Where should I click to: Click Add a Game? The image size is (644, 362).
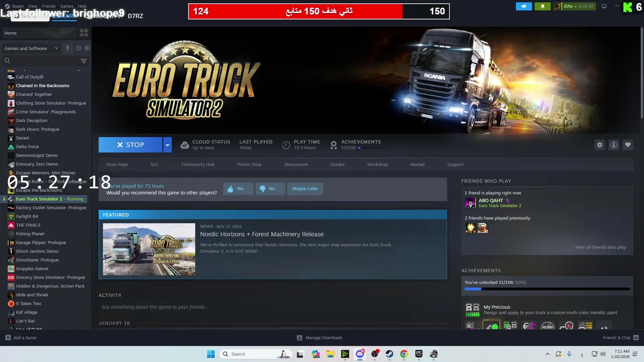point(21,338)
